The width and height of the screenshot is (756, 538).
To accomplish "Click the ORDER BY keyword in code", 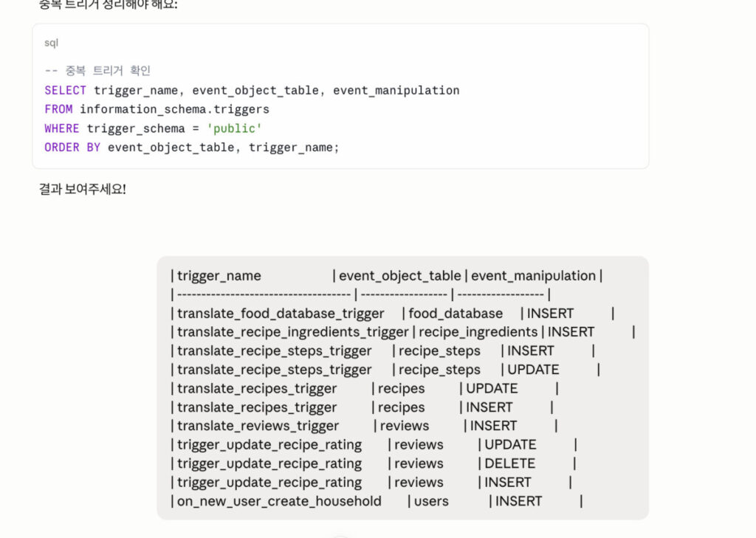I will tap(72, 148).
